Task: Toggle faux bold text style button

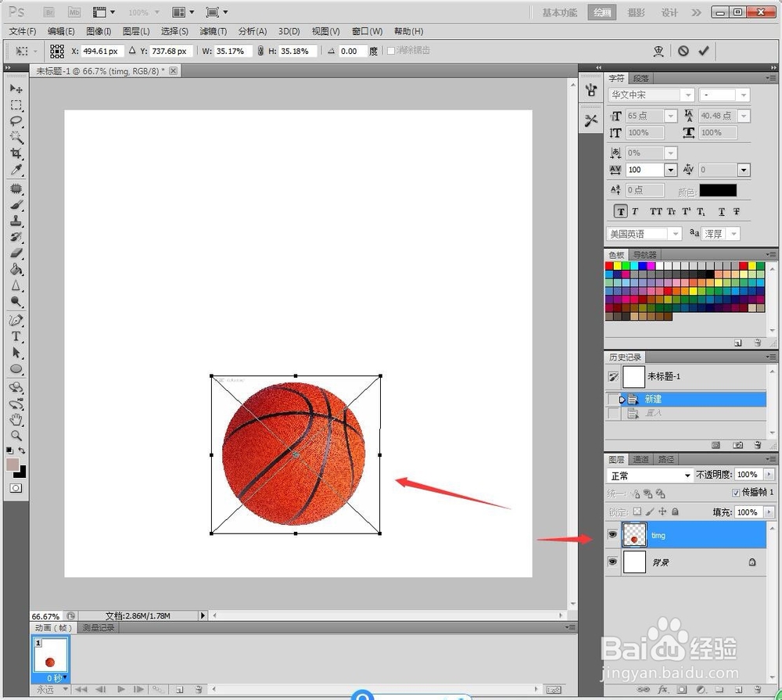Action: (x=620, y=211)
